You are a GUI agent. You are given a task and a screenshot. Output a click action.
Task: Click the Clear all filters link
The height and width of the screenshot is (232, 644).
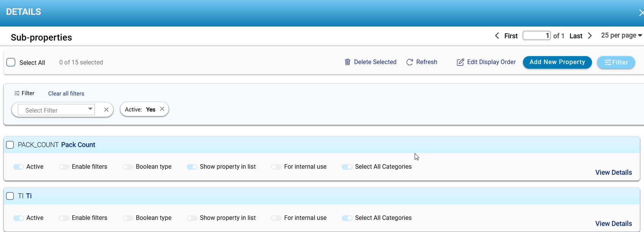point(66,94)
